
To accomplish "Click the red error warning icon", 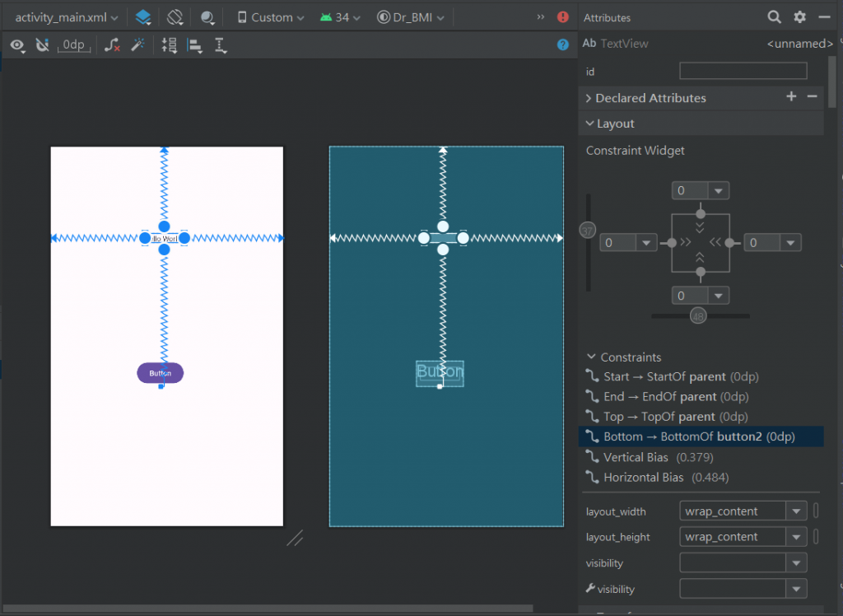I will point(563,16).
